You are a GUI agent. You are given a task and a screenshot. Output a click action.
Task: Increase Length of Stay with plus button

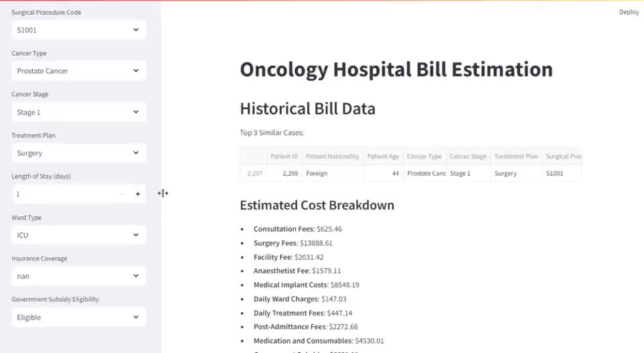click(x=138, y=194)
